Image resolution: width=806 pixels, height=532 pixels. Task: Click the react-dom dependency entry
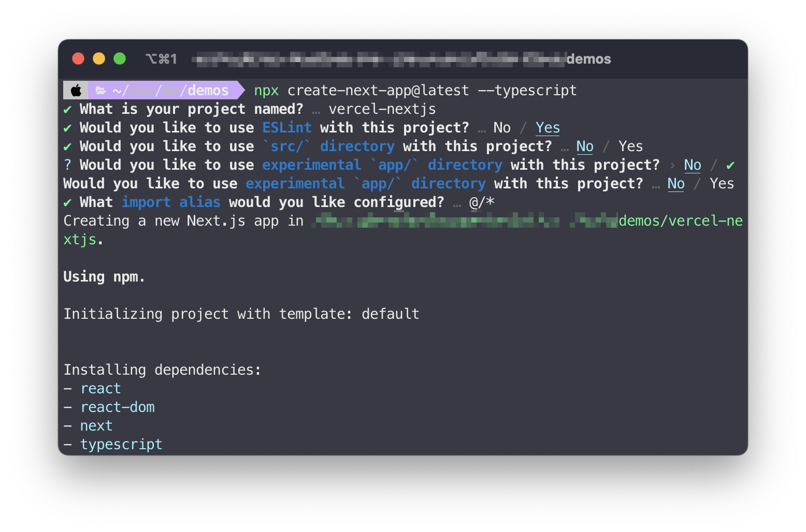[x=118, y=407]
